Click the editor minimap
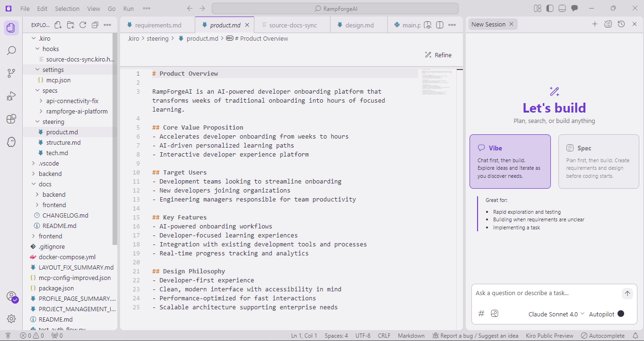The width and height of the screenshot is (644, 341). point(437,82)
